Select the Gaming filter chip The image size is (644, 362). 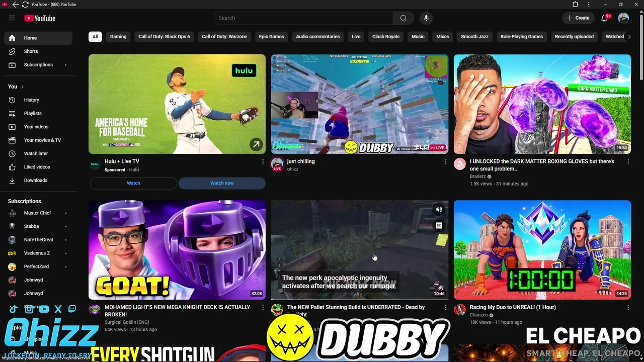tap(118, 37)
